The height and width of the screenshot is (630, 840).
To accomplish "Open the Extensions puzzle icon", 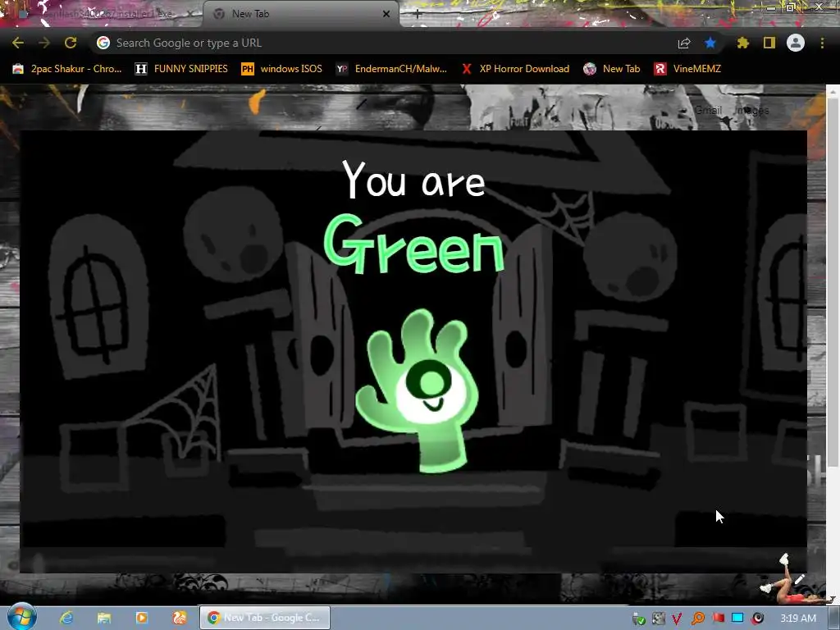I will [x=742, y=43].
